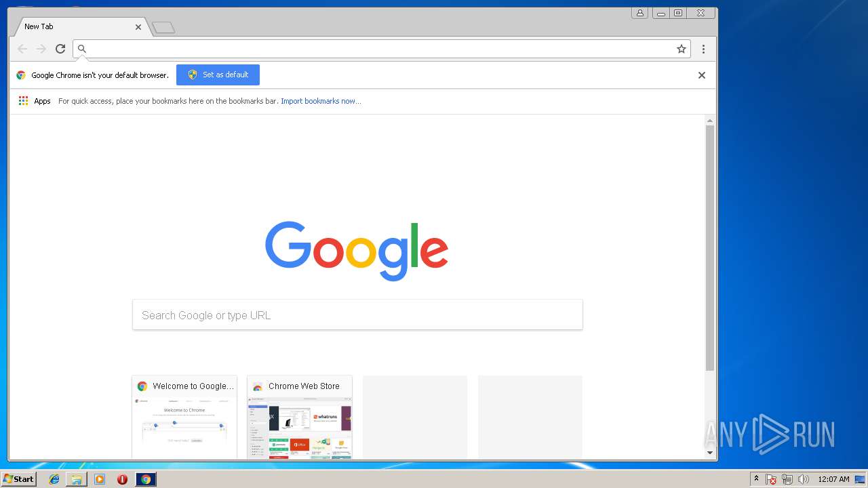Click the Search Google or type URL box
This screenshot has height=488, width=868.
[357, 315]
